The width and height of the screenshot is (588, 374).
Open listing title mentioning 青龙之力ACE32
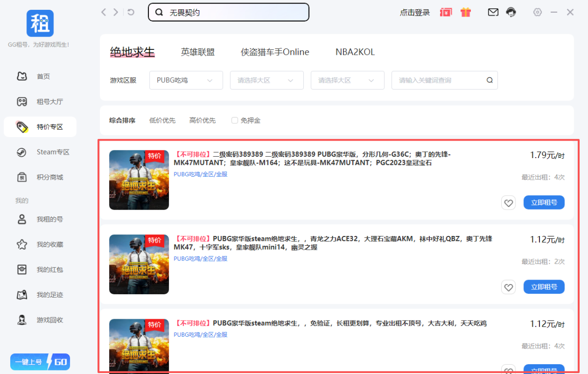(x=333, y=243)
